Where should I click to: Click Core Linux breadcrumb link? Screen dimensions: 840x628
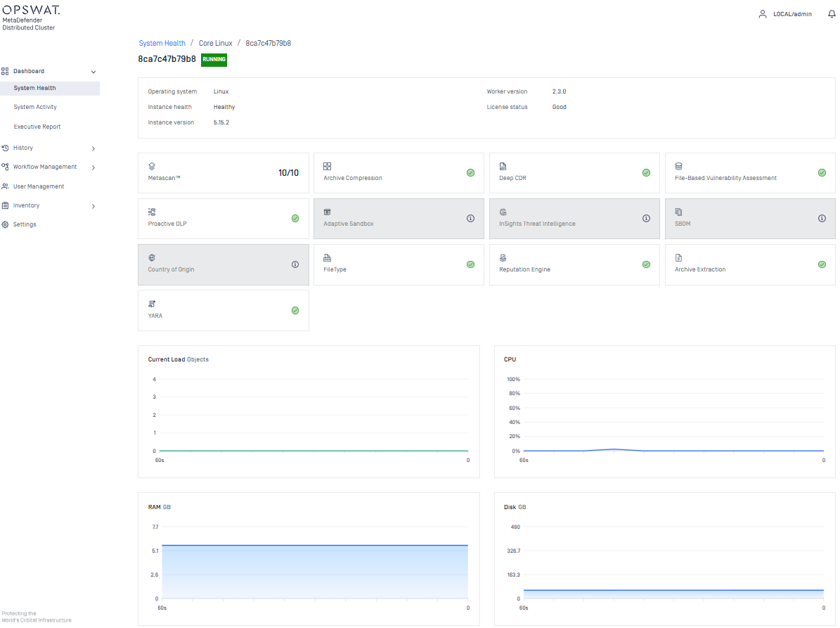(215, 44)
